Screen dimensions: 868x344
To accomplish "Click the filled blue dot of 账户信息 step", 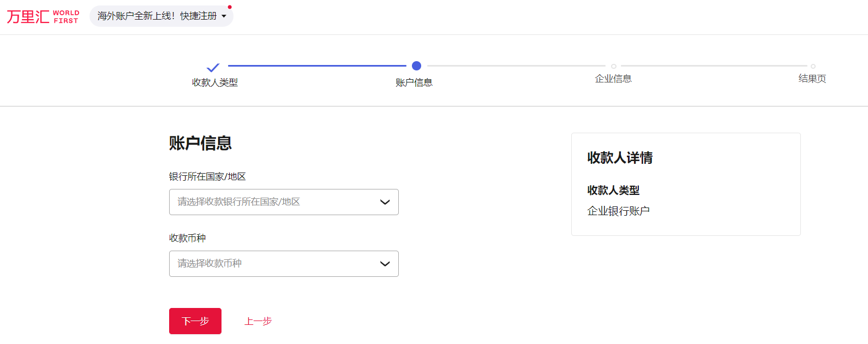I will (416, 66).
